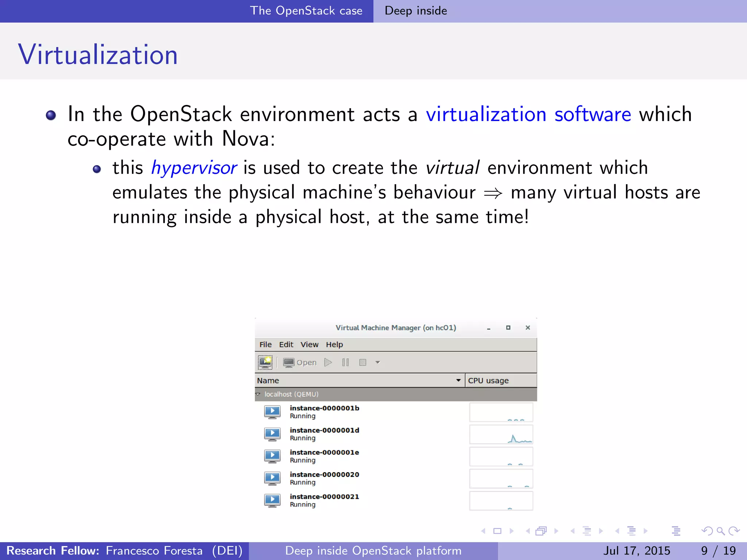Click the stacked frames navigation icon
Image resolution: width=747 pixels, height=560 pixels.
pos(541,531)
